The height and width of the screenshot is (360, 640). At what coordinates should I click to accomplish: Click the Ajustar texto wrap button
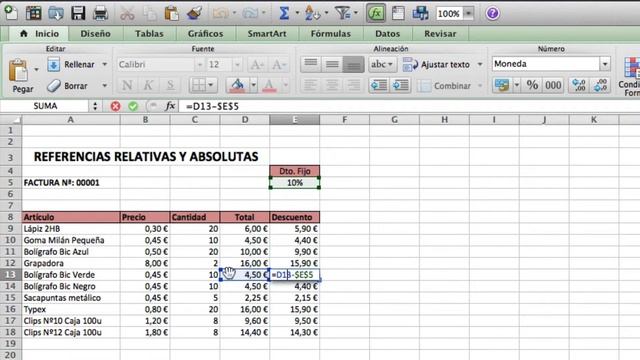point(437,64)
